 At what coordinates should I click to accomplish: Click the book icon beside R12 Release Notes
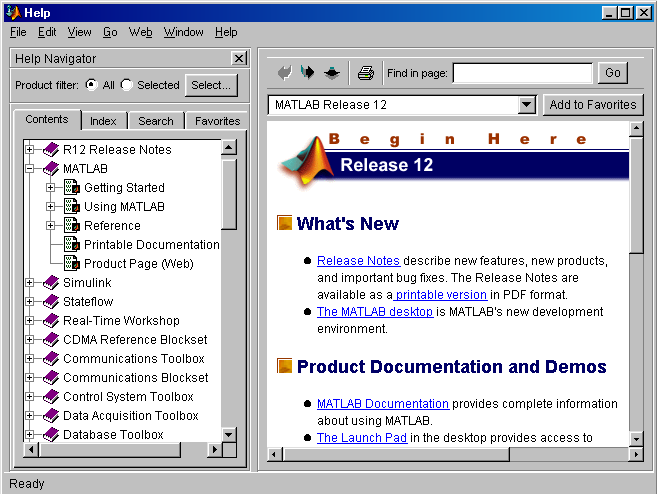click(x=51, y=149)
